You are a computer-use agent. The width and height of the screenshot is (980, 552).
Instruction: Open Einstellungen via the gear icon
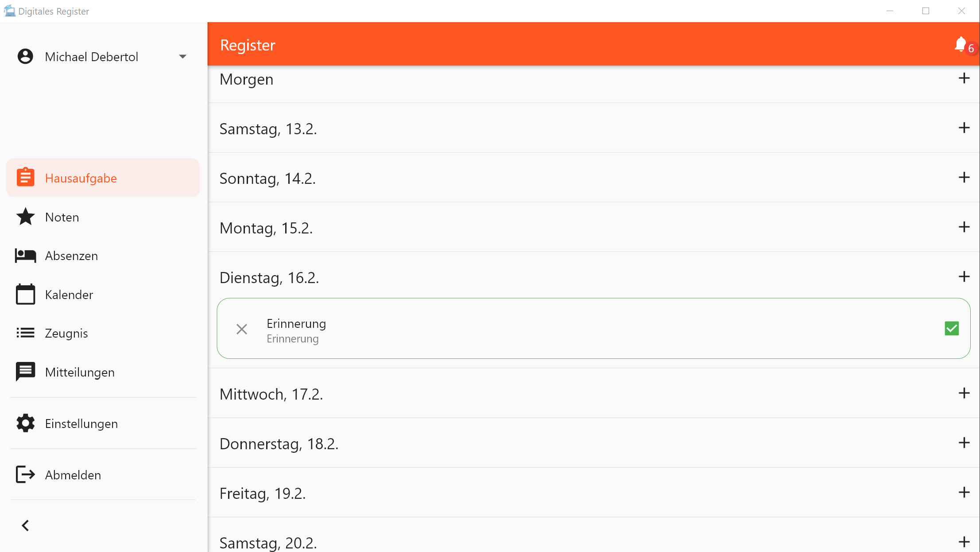point(25,424)
